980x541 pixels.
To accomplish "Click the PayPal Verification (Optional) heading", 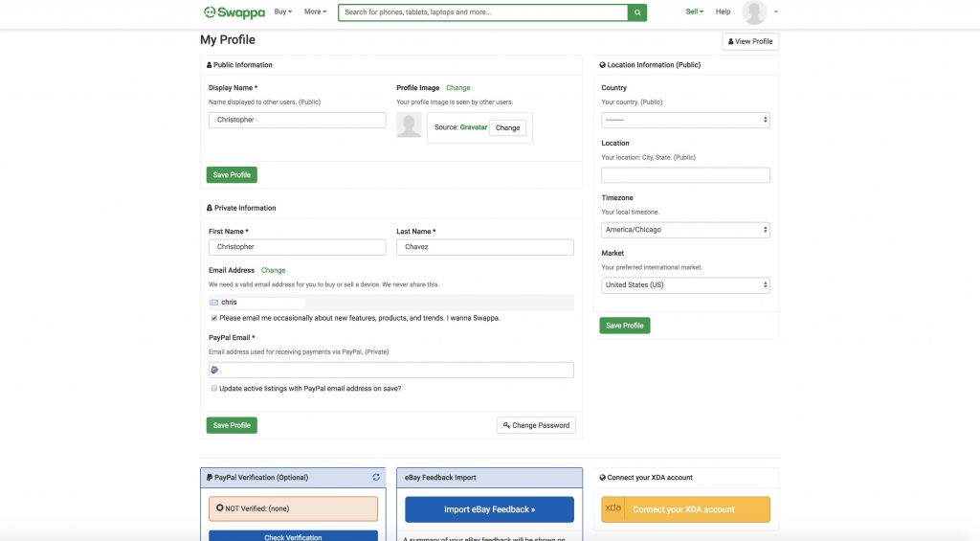I will click(x=261, y=478).
